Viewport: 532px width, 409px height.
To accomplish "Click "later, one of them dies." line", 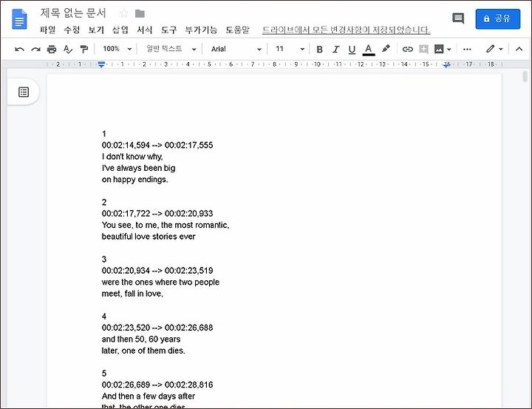I will click(x=143, y=351).
